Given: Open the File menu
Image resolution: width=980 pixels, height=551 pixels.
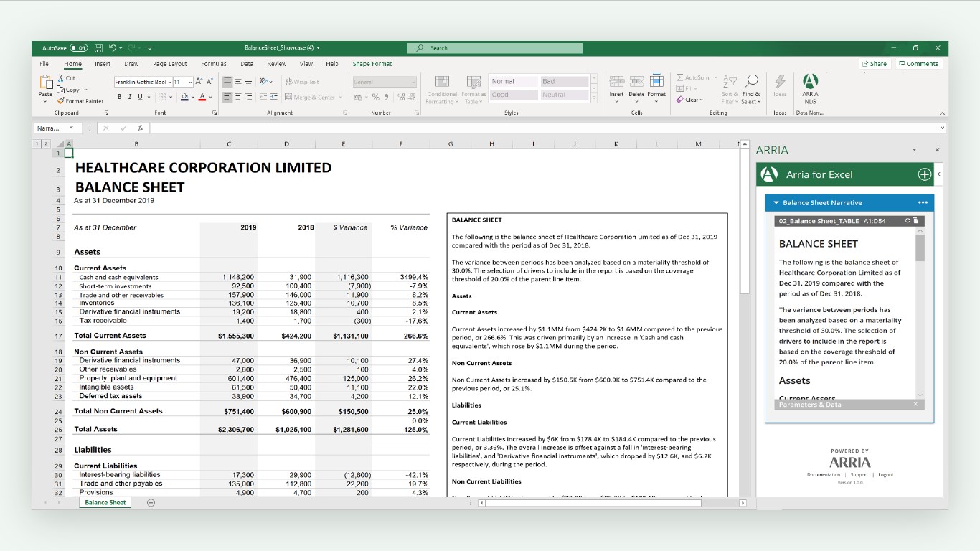Looking at the screenshot, I should (x=44, y=64).
